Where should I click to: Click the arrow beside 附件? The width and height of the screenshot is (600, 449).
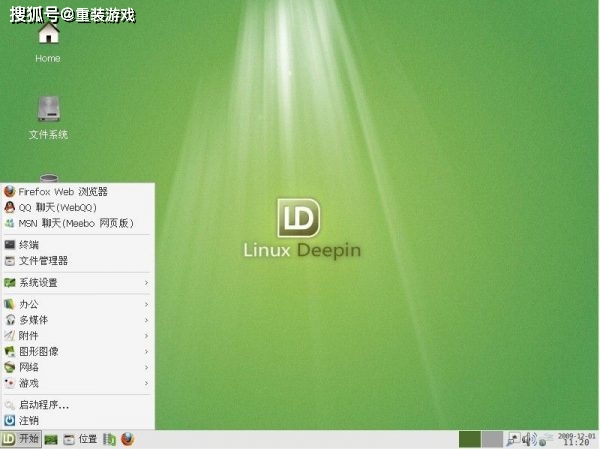click(x=147, y=336)
